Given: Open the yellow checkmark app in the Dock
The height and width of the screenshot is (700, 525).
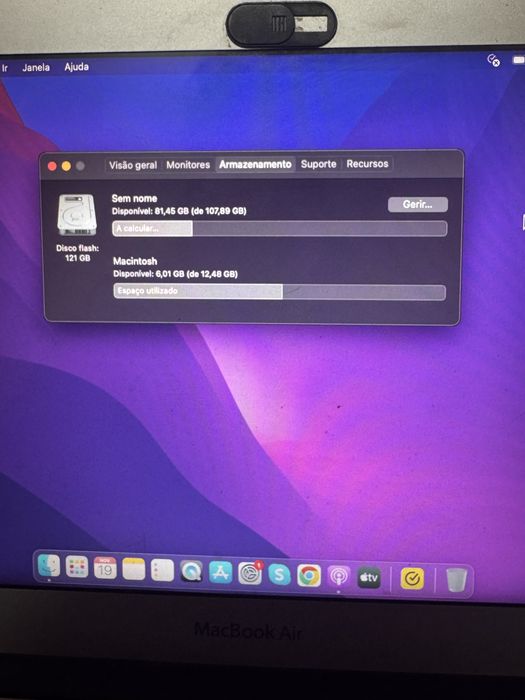Looking at the screenshot, I should point(412,579).
